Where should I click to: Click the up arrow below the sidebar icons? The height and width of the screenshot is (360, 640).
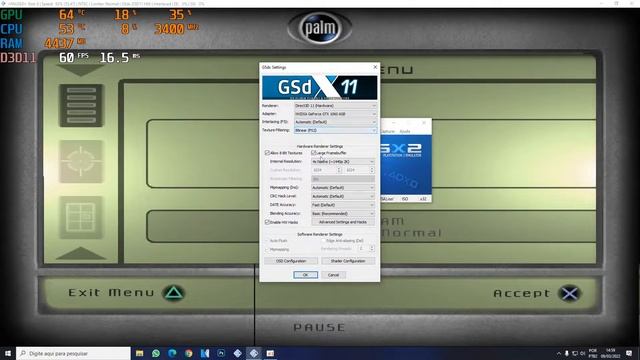click(80, 253)
